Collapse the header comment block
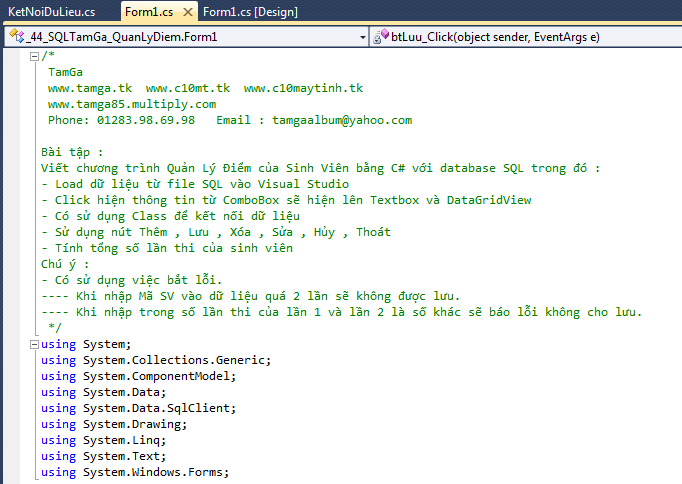This screenshot has width=682, height=484. 34,56
